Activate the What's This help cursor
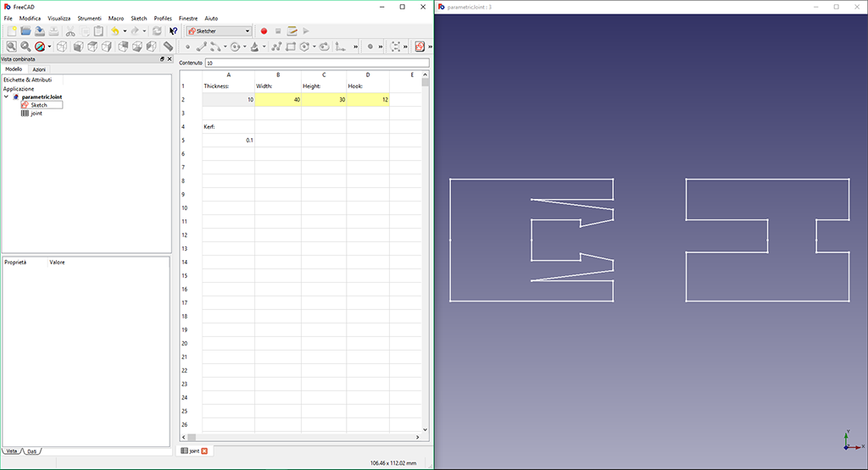This screenshot has height=470, width=868. [174, 31]
